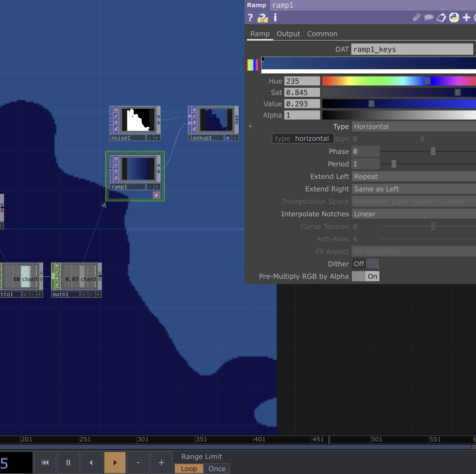The width and height of the screenshot is (476, 474).
Task: Open operator help question mark icon
Action: point(250,17)
